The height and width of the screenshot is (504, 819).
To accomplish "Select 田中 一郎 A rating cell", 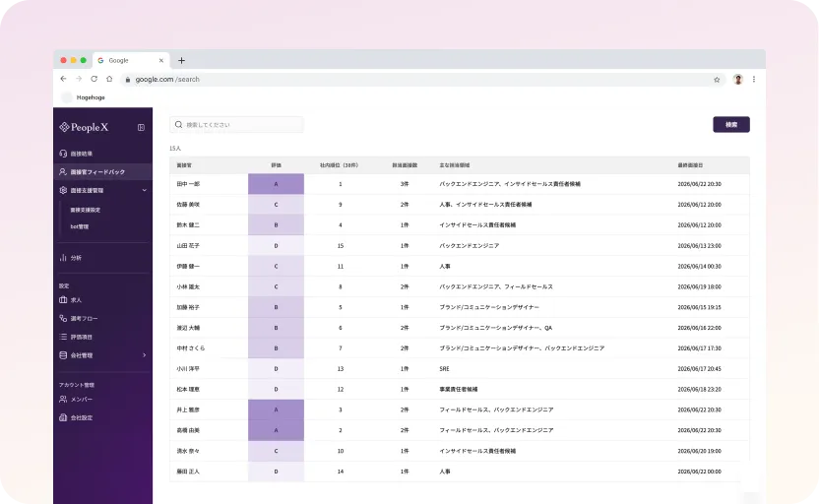I will pos(276,184).
